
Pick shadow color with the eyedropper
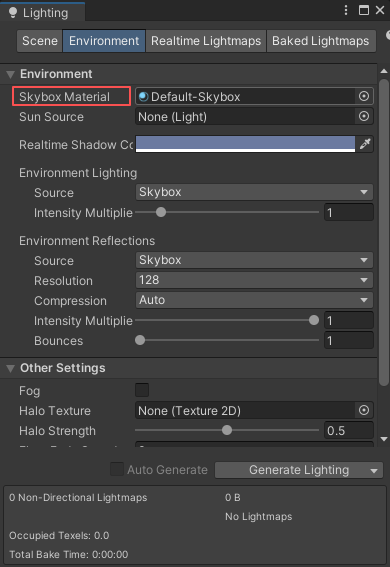365,144
